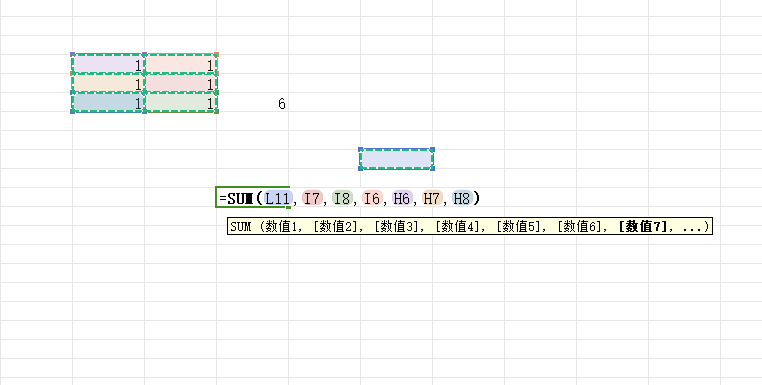Select the beige-highlighted cell H7
The width and height of the screenshot is (762, 385).
pos(108,84)
